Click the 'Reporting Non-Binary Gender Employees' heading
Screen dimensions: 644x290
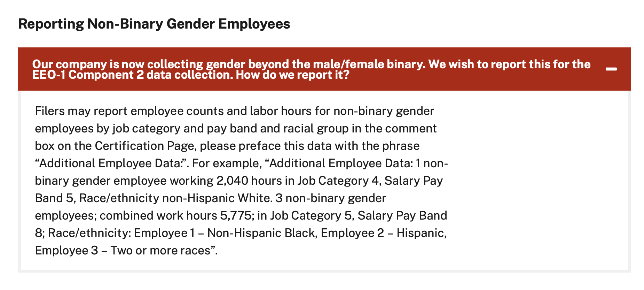pyautogui.click(x=154, y=24)
